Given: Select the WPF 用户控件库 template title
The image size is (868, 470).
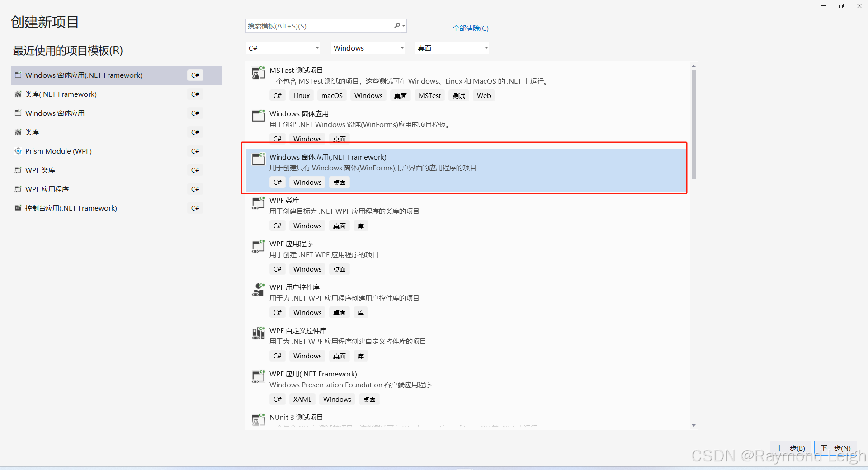Looking at the screenshot, I should click(x=294, y=287).
